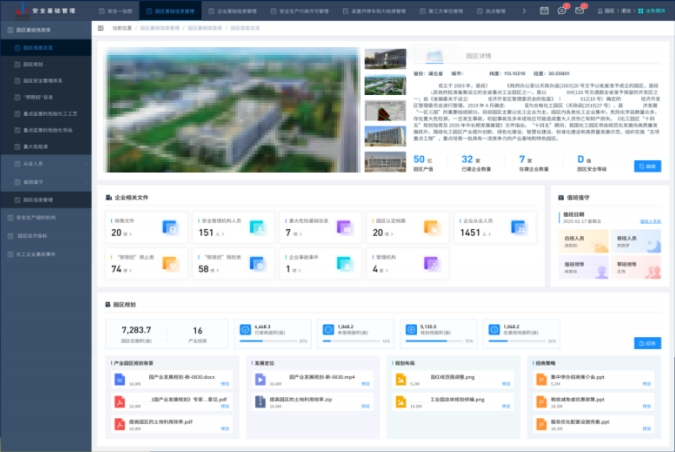Switch to 第三方单位管理 top tab
This screenshot has height=452, width=675.
pyautogui.click(x=441, y=11)
